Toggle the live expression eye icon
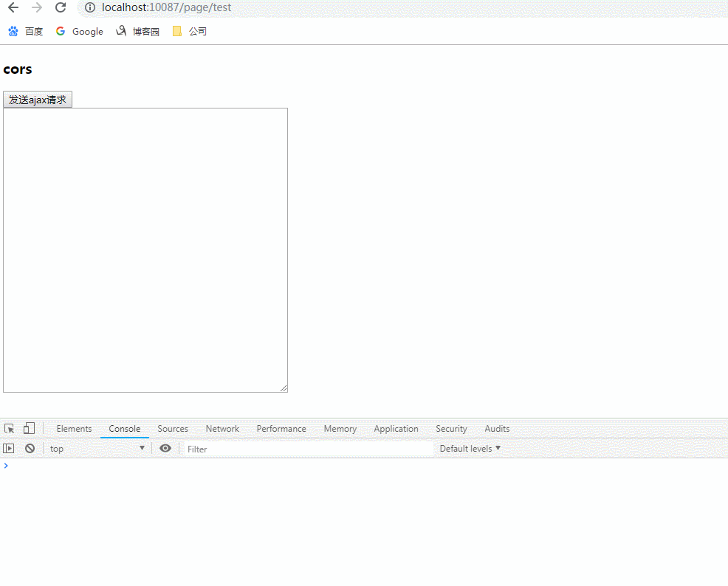728x586 pixels. click(x=165, y=448)
